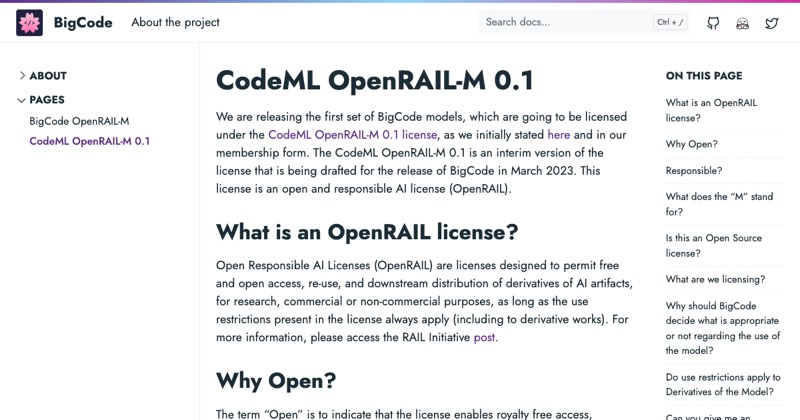The height and width of the screenshot is (420, 800).
Task: Open the Twitter bird icon link
Action: point(771,23)
